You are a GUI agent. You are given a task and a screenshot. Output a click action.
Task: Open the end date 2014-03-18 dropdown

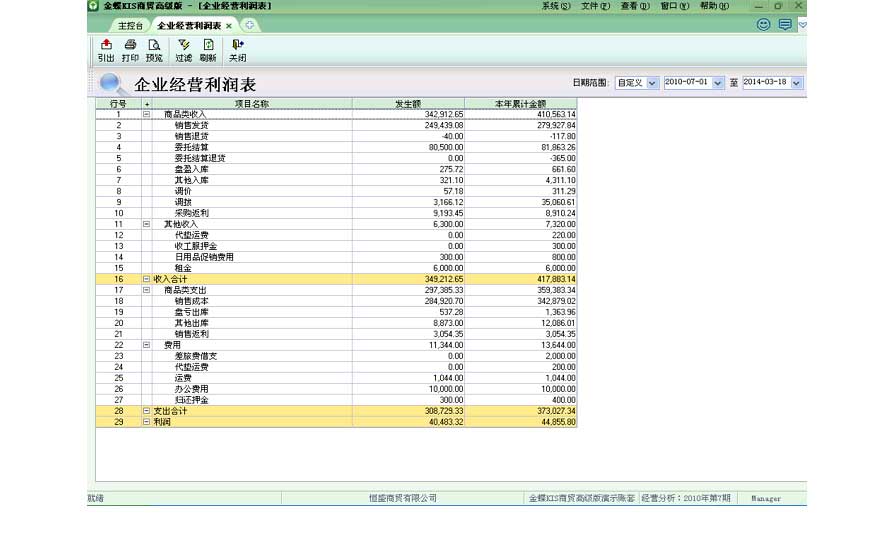pos(797,83)
